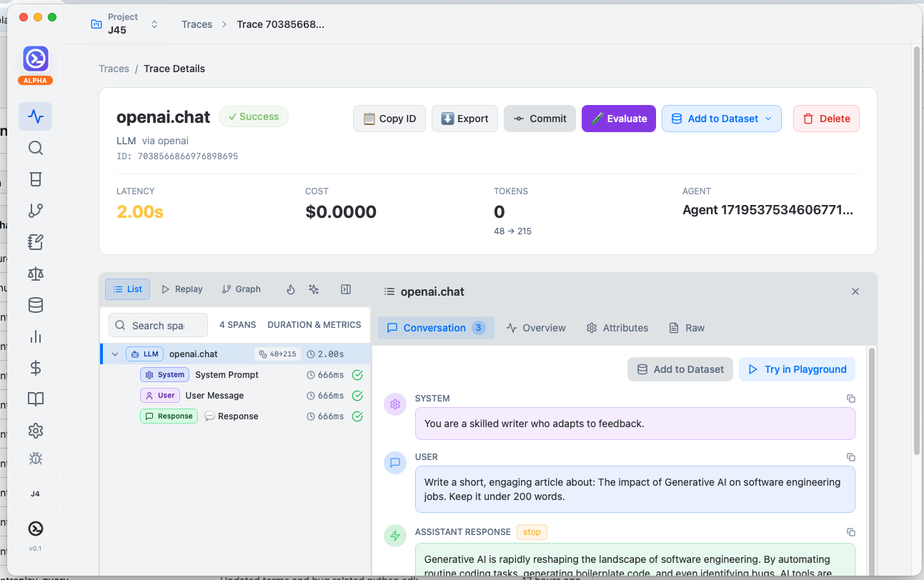Screen dimensions: 924x580
Task: Open the notebook edit icon in sidebar
Action: 36,242
